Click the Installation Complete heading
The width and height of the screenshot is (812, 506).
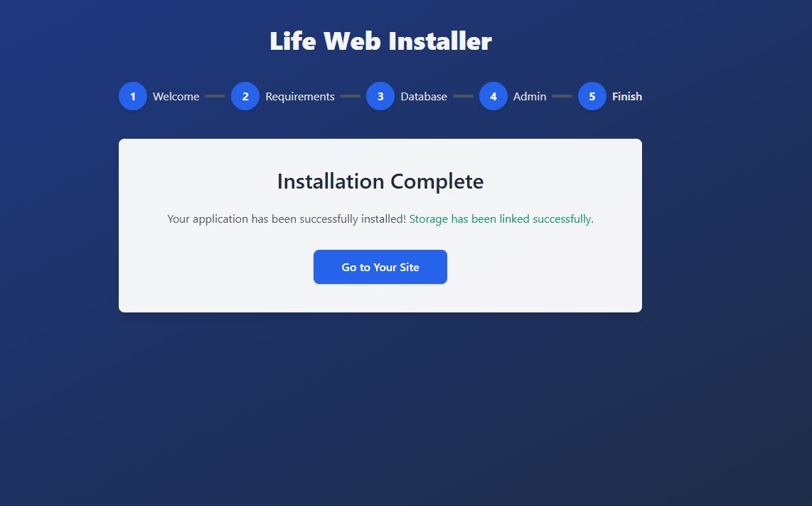(380, 181)
